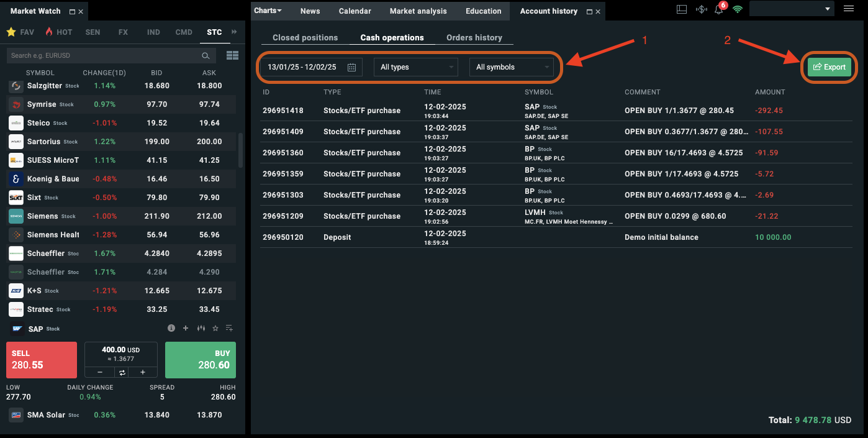The width and height of the screenshot is (868, 438).
Task: Toggle the volume currency swap button
Action: point(122,372)
